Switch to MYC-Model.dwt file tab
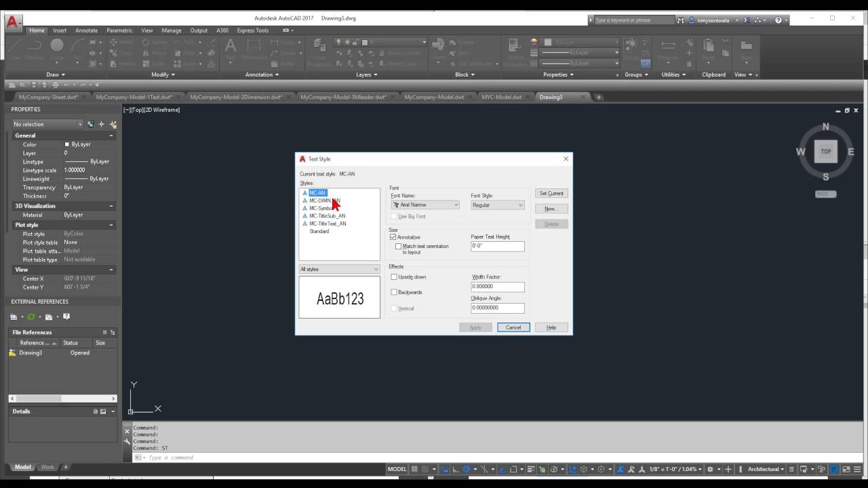This screenshot has width=868, height=488. (502, 97)
